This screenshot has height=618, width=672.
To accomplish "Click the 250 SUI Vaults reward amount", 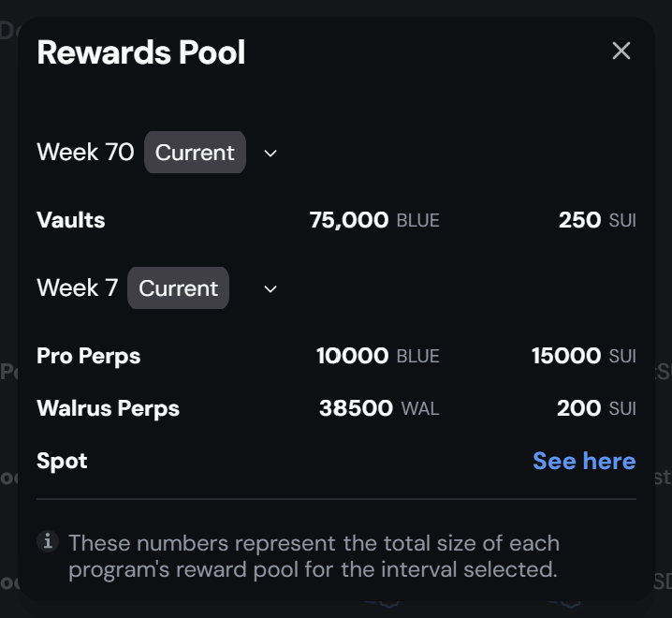I will point(597,221).
